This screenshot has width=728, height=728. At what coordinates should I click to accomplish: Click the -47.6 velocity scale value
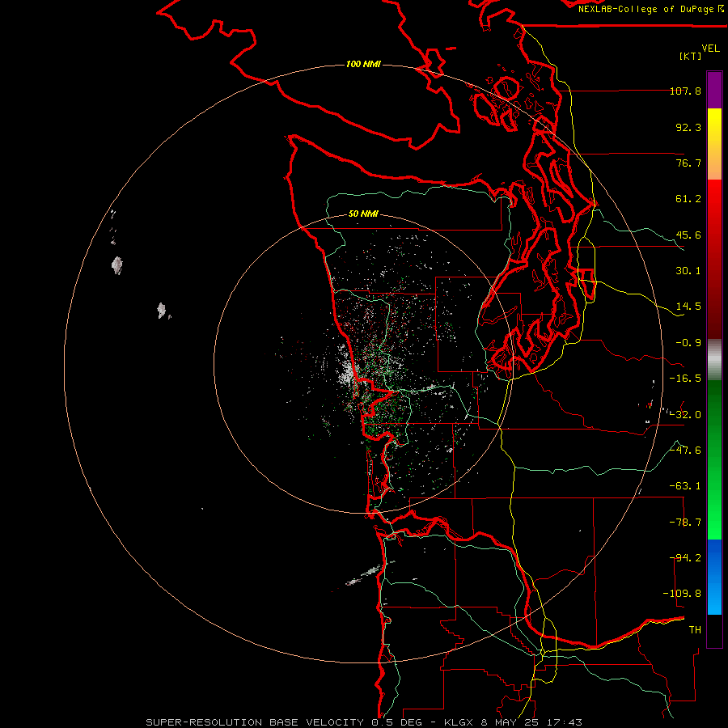(x=685, y=451)
